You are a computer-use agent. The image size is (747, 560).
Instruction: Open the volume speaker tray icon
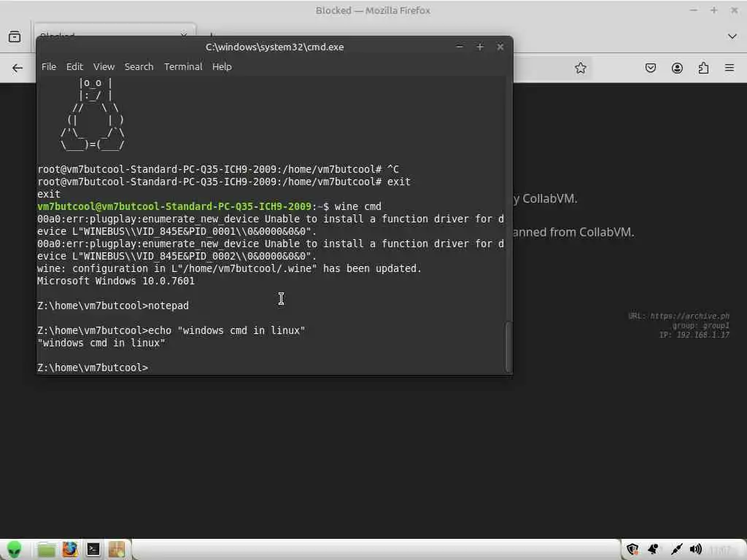[695, 550]
